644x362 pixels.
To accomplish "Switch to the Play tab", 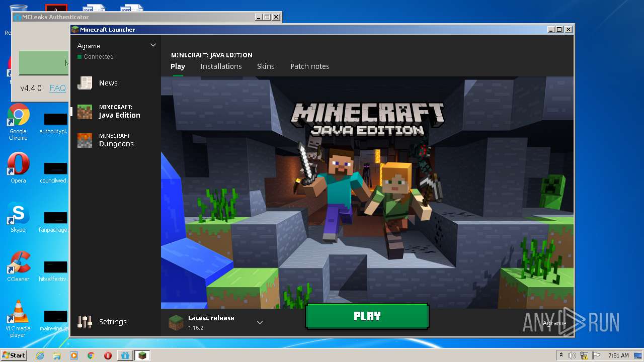I will click(178, 66).
